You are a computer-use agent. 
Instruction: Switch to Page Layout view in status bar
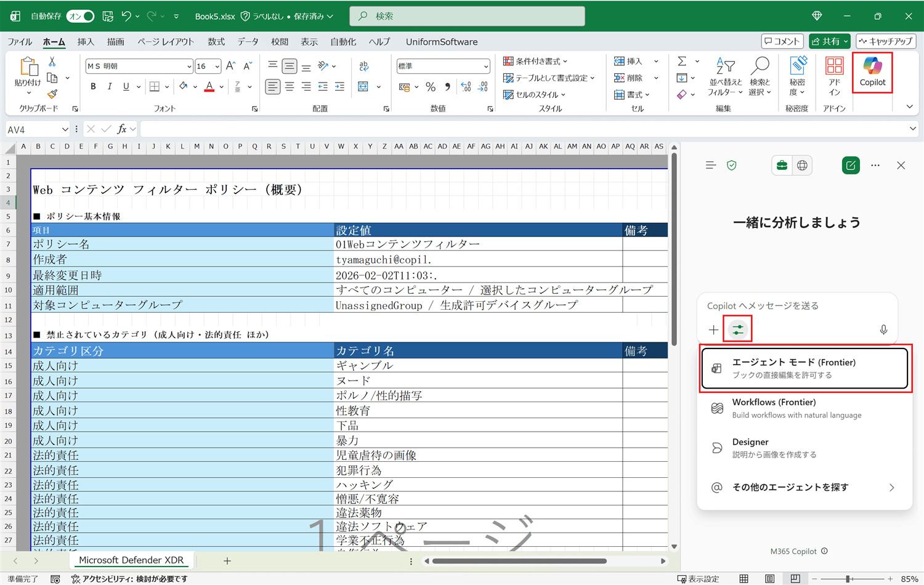pos(770,579)
